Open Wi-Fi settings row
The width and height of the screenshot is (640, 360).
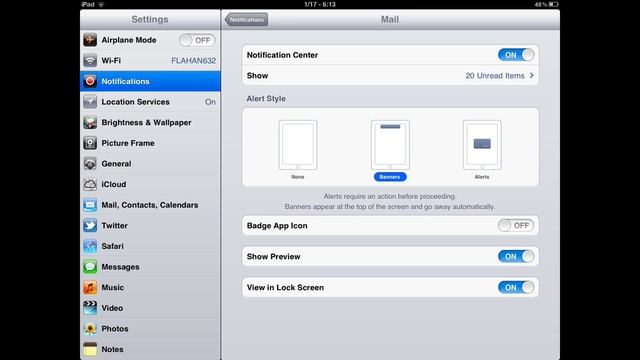pos(150,60)
